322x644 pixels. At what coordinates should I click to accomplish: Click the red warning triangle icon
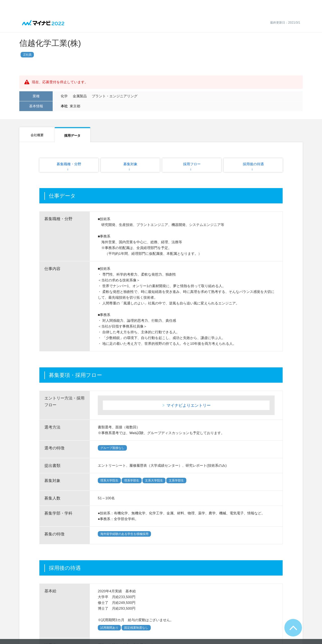click(27, 82)
